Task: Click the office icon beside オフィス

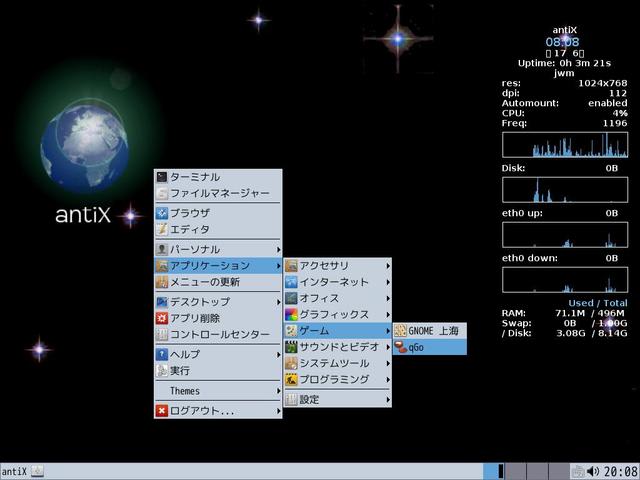Action: 291,298
